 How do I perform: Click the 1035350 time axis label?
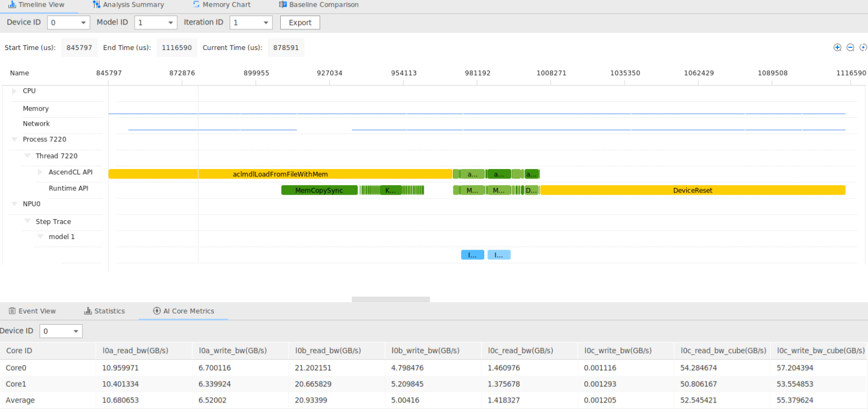tap(625, 73)
